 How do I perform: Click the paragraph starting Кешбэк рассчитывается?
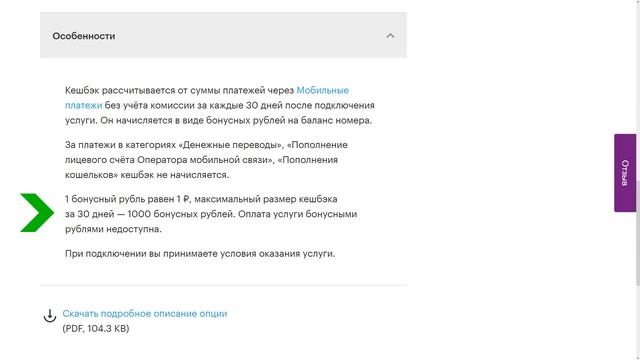point(220,105)
